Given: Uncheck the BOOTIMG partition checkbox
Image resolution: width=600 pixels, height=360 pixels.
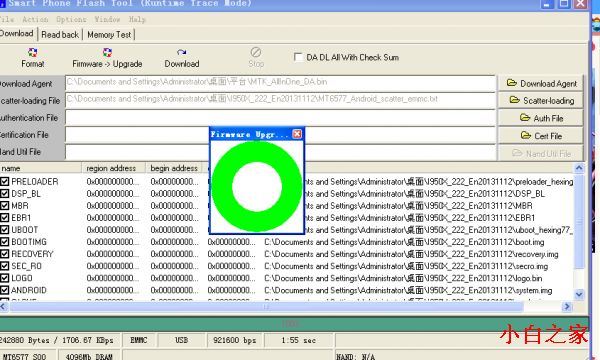Looking at the screenshot, I should (5, 242).
